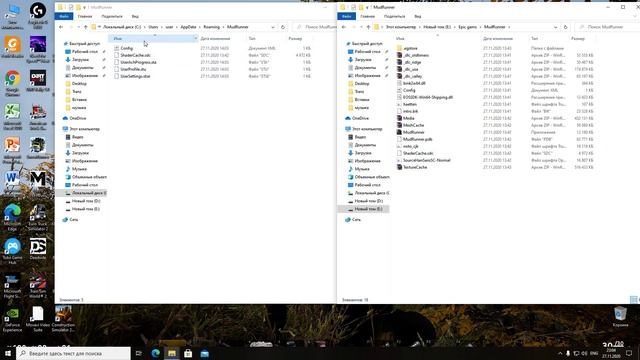Refresh the right Explorer window
This screenshot has width=640, height=360.
click(565, 27)
